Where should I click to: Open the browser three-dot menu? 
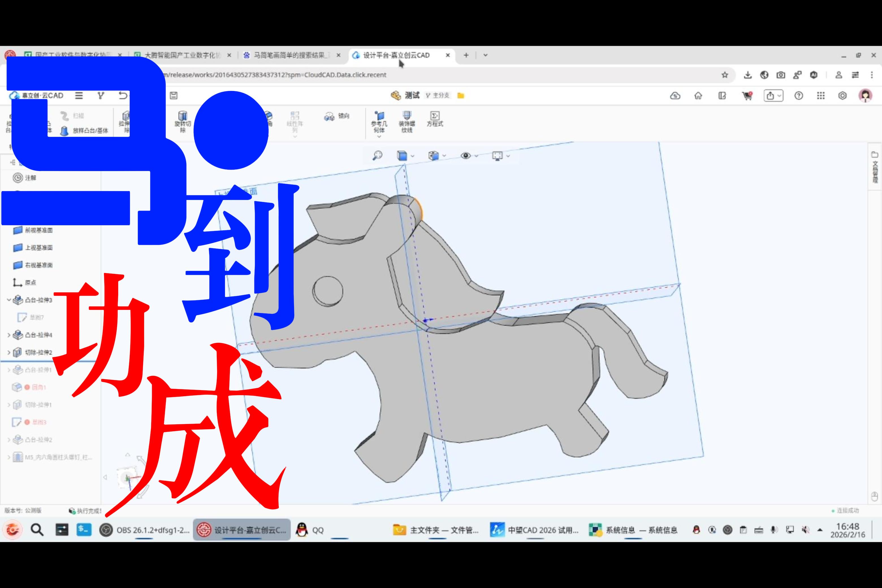(872, 75)
